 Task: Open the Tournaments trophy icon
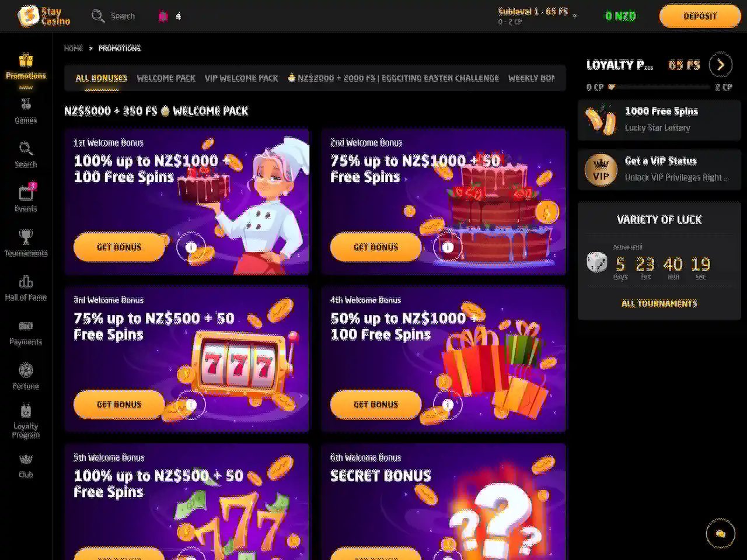click(26, 237)
